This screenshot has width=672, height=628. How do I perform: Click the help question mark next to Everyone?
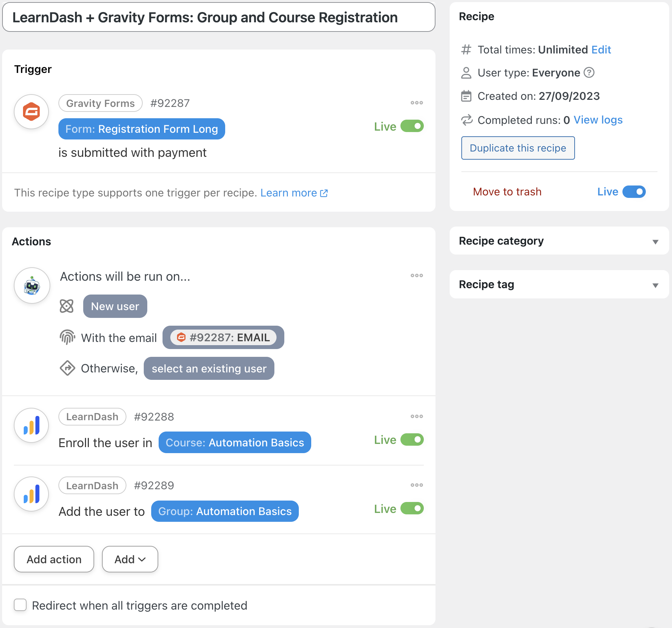coord(589,73)
